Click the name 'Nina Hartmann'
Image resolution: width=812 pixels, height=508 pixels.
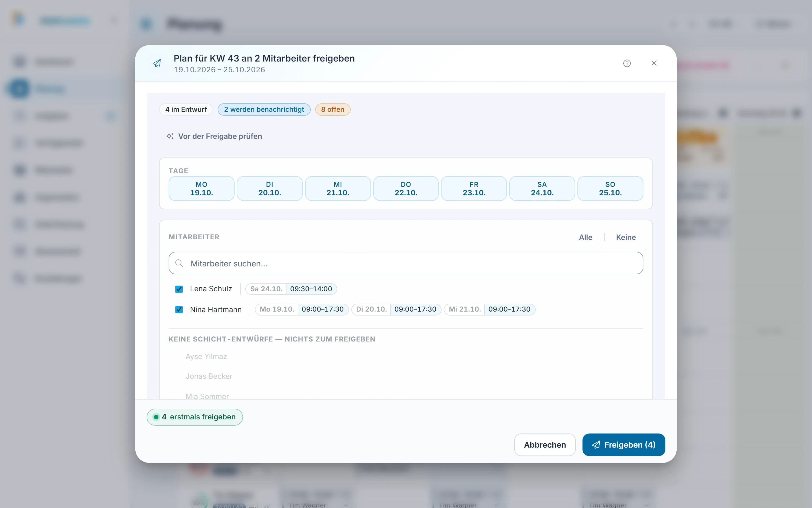pyautogui.click(x=215, y=309)
